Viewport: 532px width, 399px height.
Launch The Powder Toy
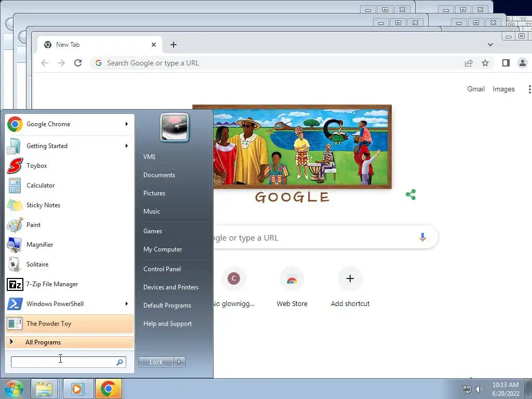tap(70, 323)
